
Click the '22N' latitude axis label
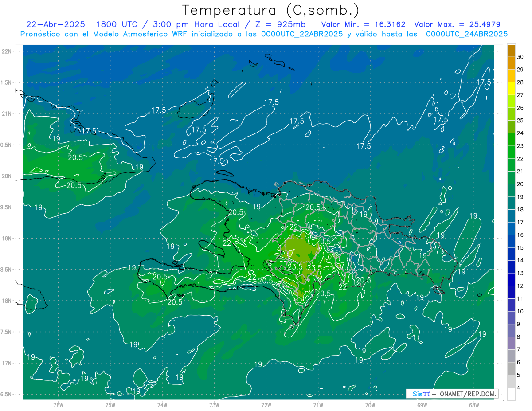(x=7, y=51)
